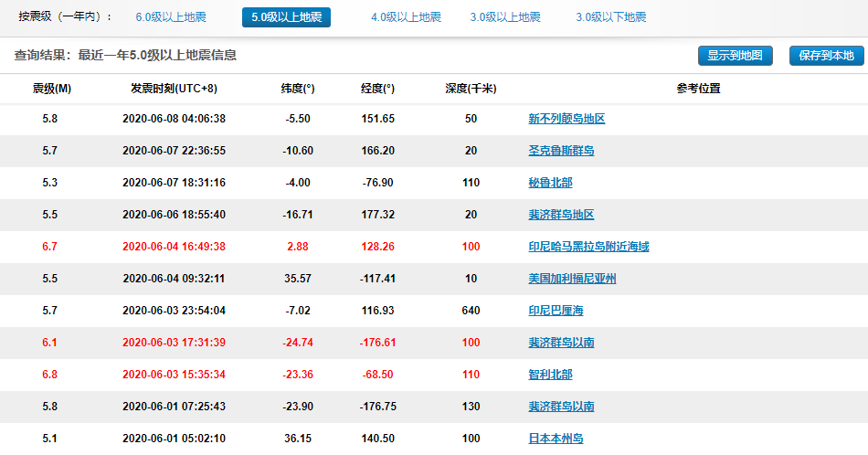Click the red latitude value -23.36
Image resolution: width=868 pixels, height=455 pixels.
click(298, 375)
